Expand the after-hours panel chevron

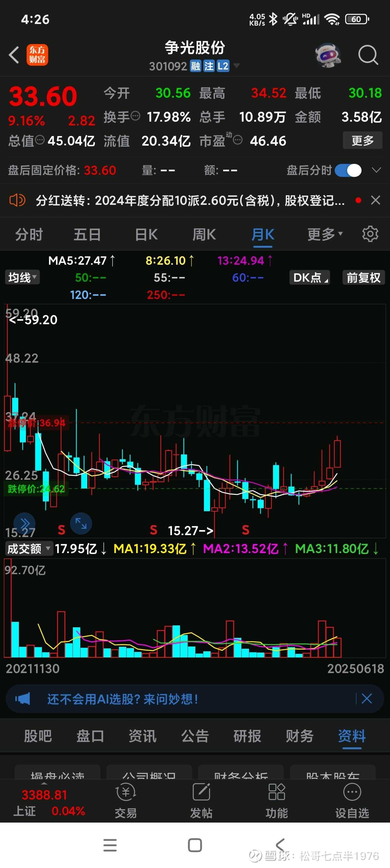376,170
